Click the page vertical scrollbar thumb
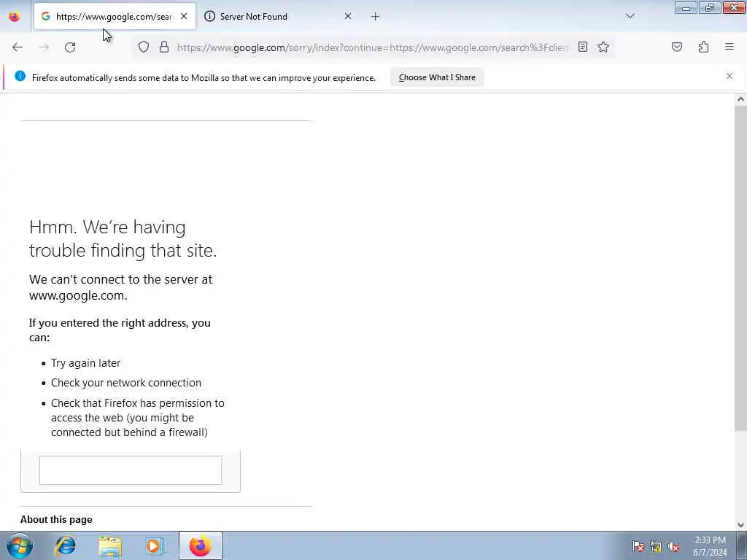Image resolution: width=747 pixels, height=560 pixels. pyautogui.click(x=740, y=267)
